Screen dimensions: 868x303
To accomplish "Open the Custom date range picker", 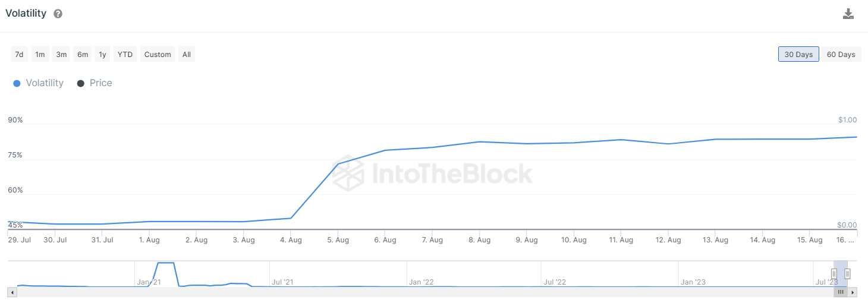I will point(158,55).
